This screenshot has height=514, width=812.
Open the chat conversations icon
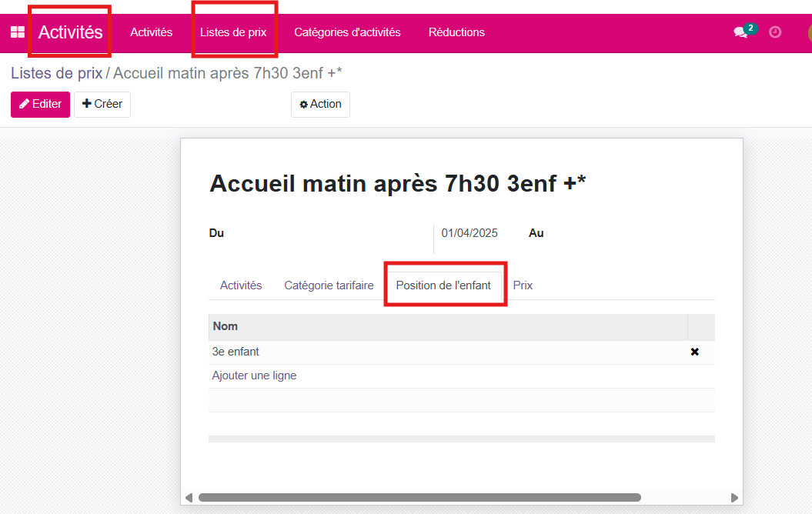point(741,32)
